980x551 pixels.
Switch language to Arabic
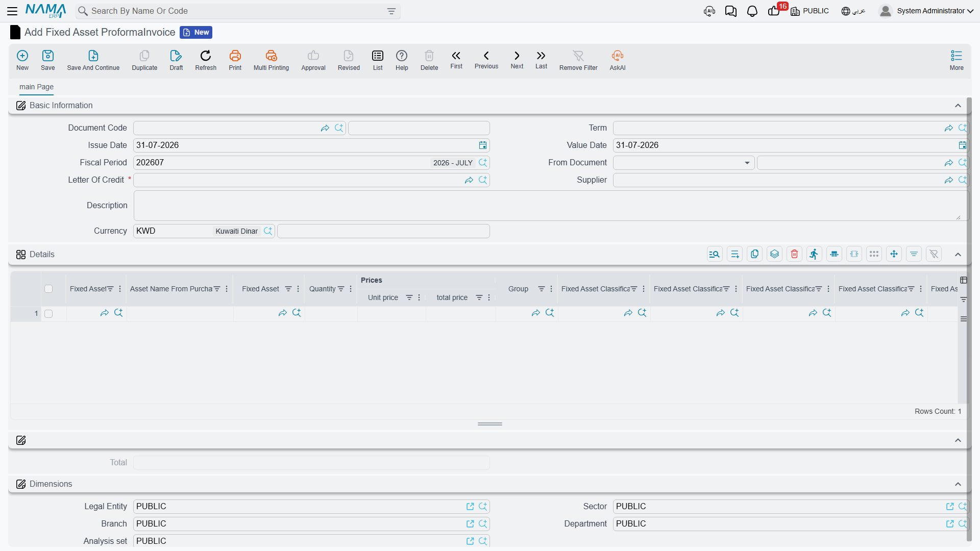pos(853,11)
